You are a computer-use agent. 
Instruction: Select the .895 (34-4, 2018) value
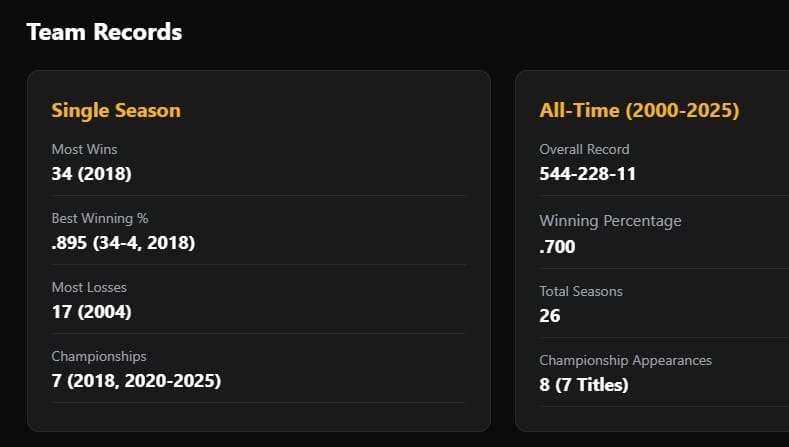pyautogui.click(x=123, y=242)
